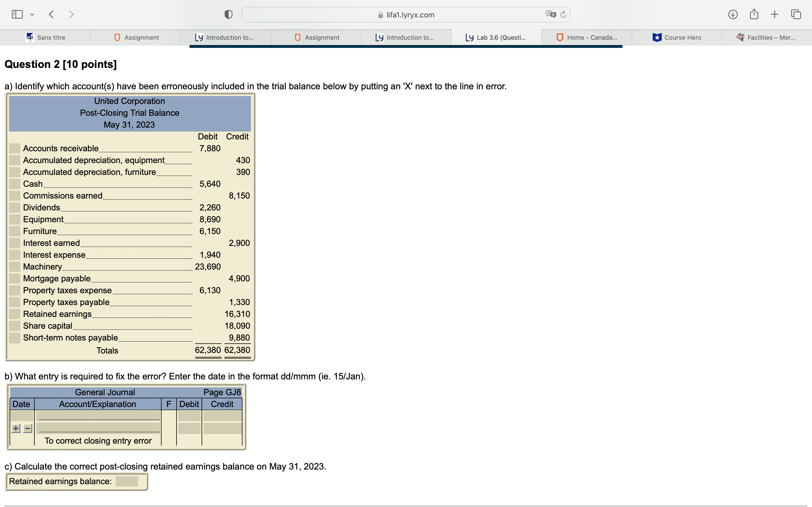812x507 pixels.
Task: Open sidebar options dropdown chevron
Action: pos(32,14)
